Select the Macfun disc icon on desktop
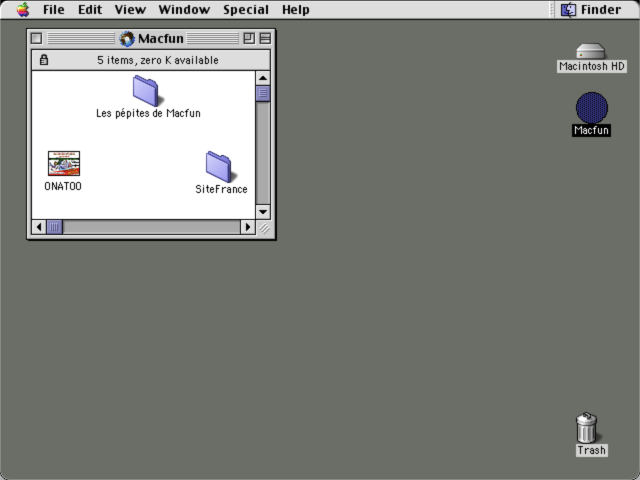 click(x=591, y=108)
